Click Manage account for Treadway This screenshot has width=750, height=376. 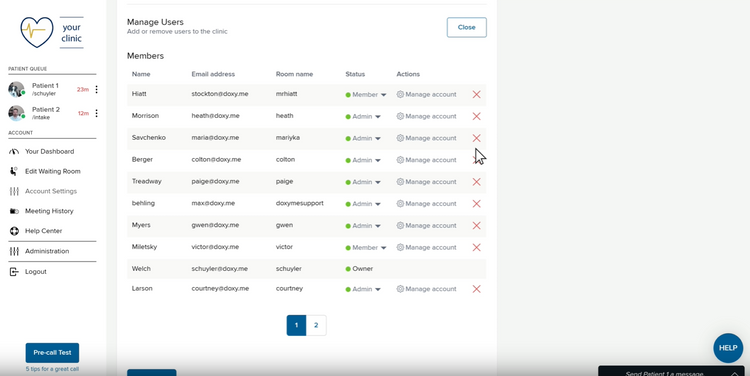(x=426, y=182)
